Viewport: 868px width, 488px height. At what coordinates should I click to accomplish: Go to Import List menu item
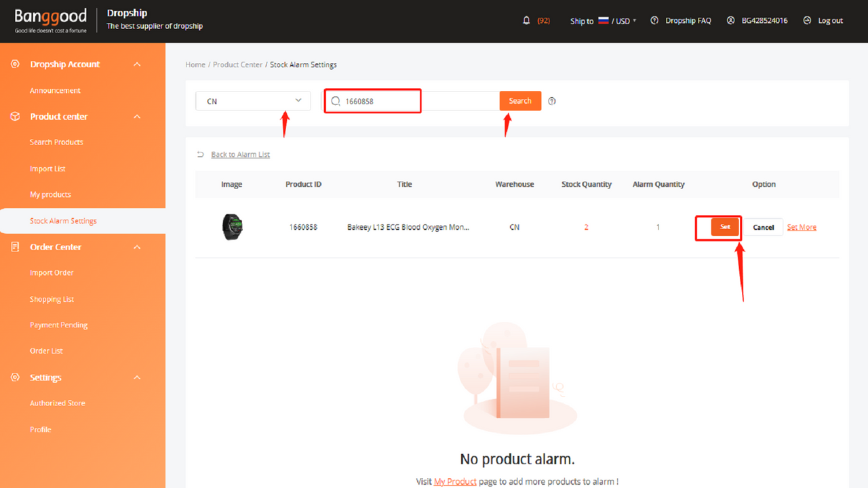[47, 169]
